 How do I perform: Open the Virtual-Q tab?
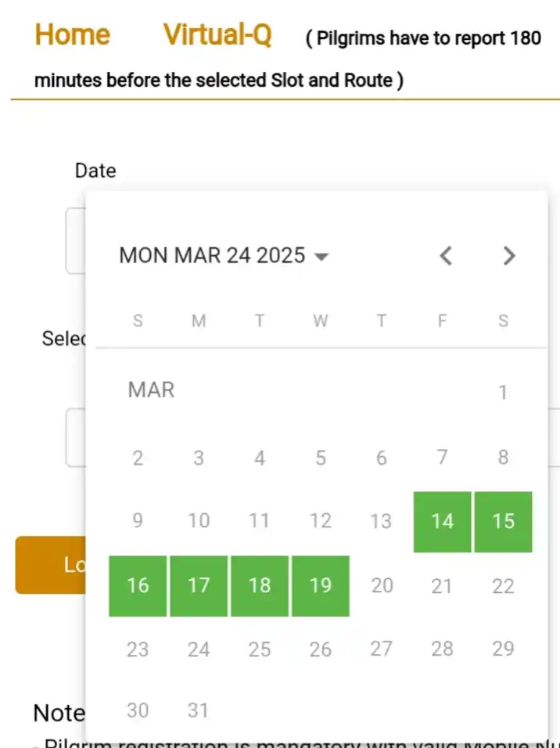[x=217, y=35]
